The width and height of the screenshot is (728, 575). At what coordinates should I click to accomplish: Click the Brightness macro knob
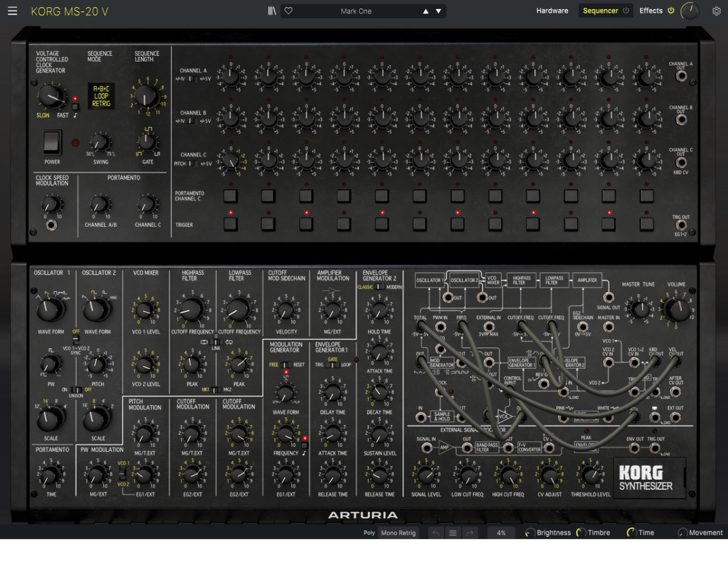coord(530,533)
